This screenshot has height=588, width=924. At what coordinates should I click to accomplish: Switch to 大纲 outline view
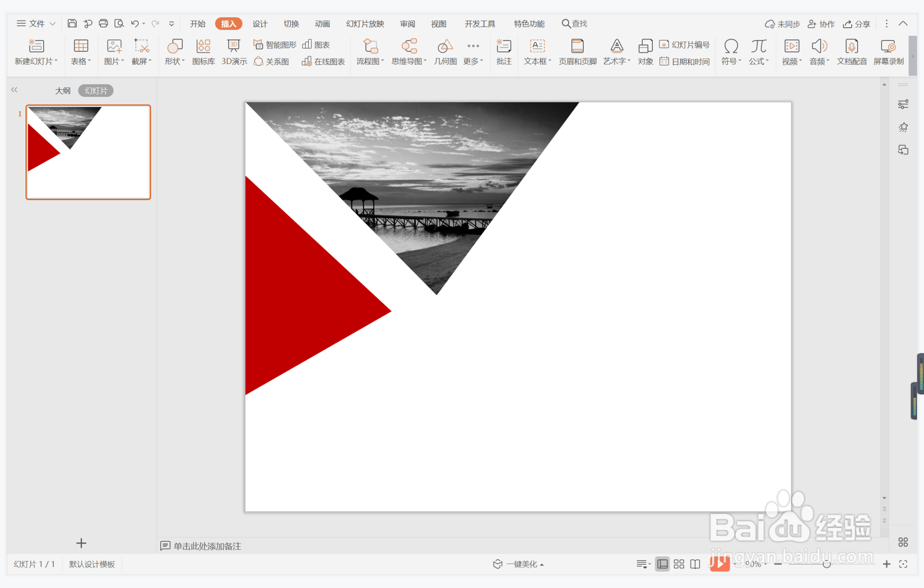(x=63, y=91)
